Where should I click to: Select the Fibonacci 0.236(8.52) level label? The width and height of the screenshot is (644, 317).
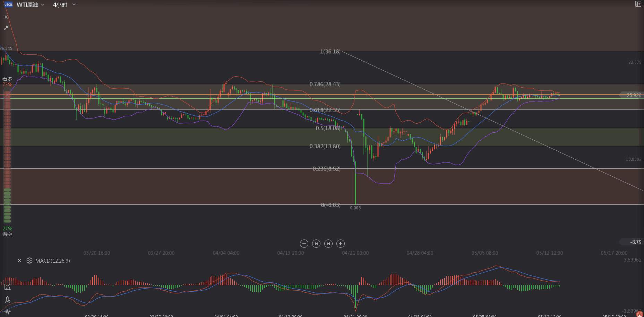326,169
